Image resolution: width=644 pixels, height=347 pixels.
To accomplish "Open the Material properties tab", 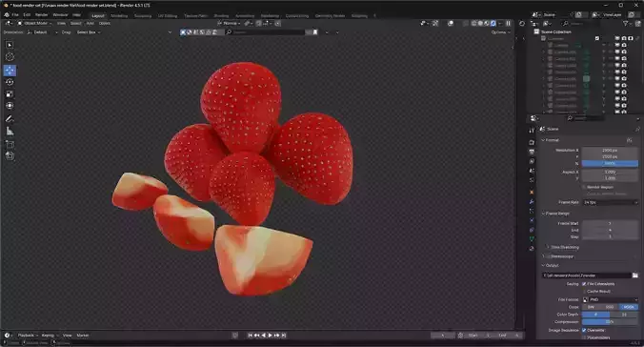I will 532,248.
